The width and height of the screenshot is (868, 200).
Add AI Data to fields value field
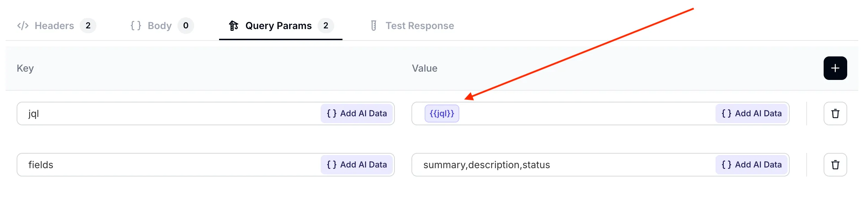pyautogui.click(x=752, y=165)
